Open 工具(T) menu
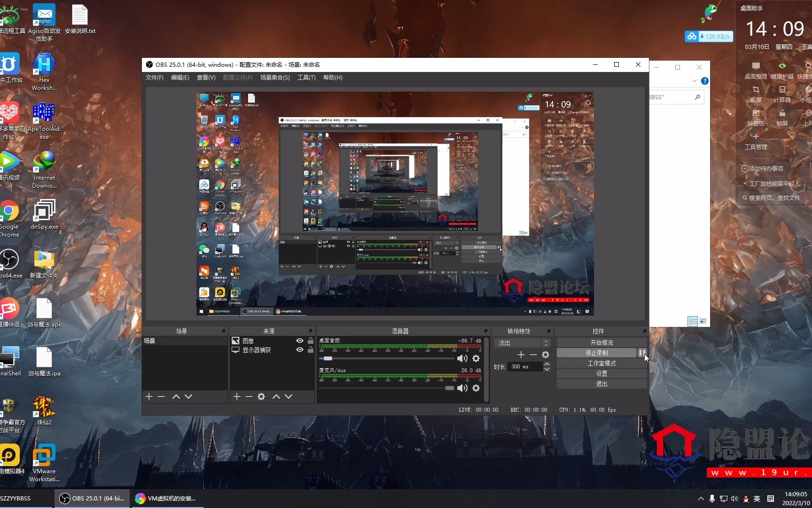 click(306, 78)
